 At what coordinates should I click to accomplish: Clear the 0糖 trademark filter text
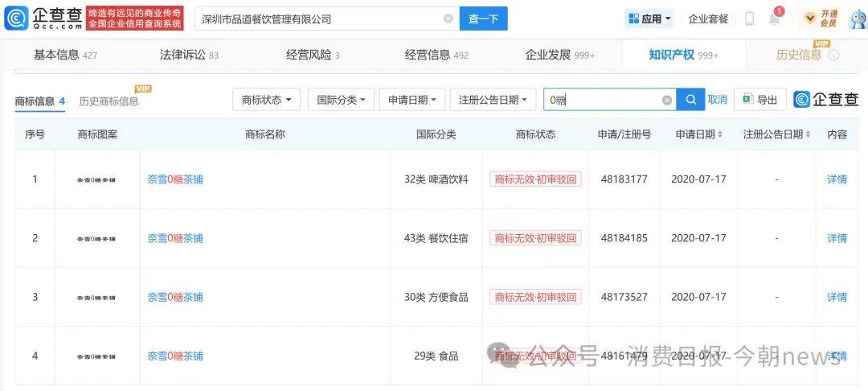pos(667,101)
